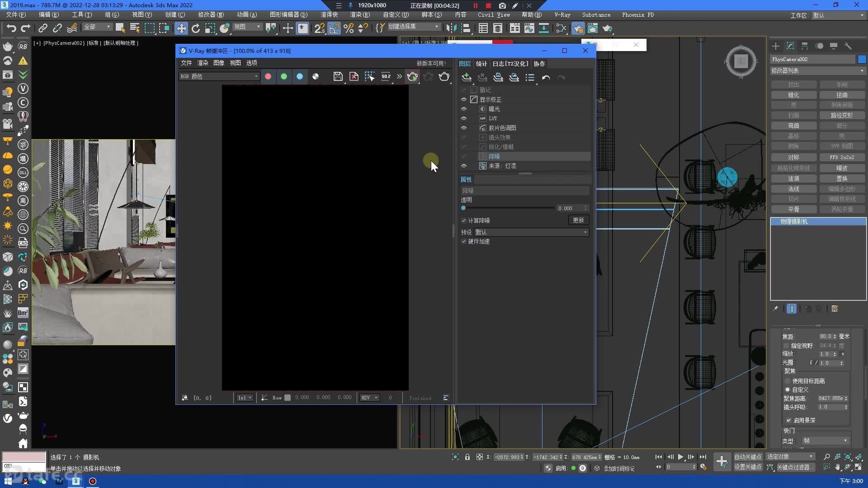Toggle blue channel in V-Ray frame buffer
The width and height of the screenshot is (868, 488).
point(300,76)
